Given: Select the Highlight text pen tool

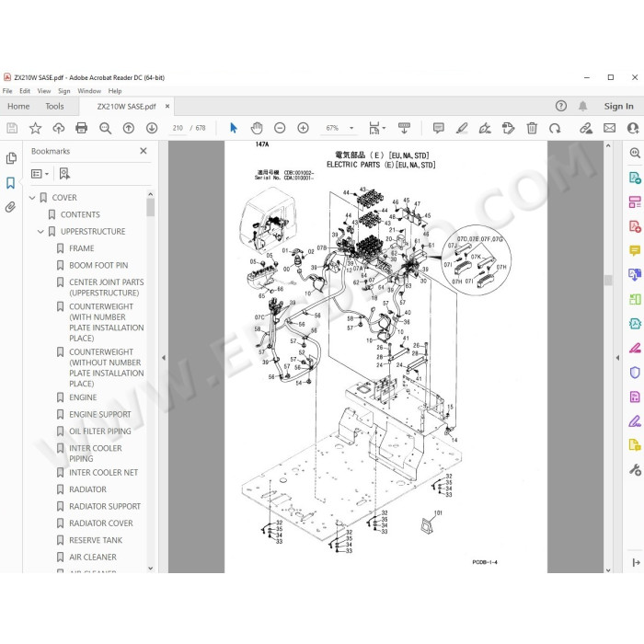Looking at the screenshot, I should tap(462, 128).
